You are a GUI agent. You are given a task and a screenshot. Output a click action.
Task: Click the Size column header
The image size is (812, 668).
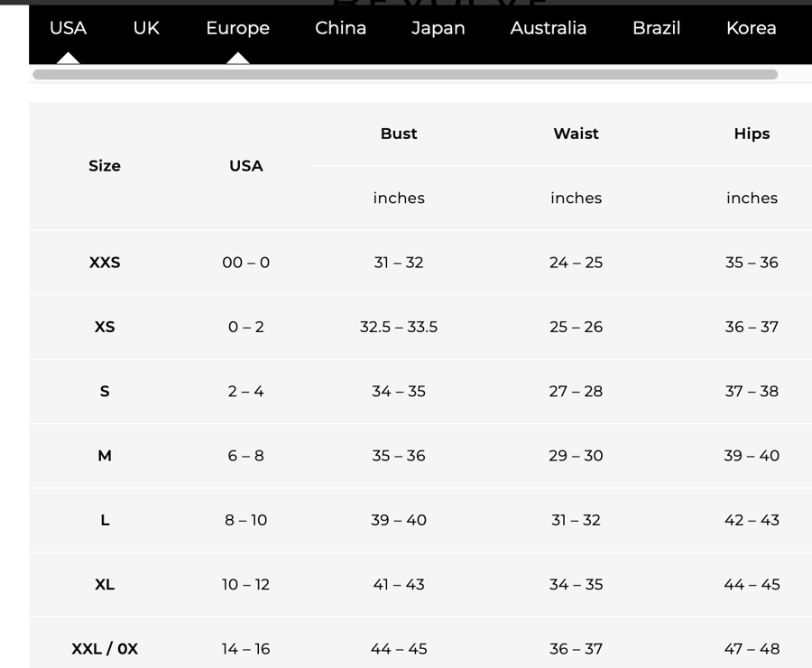click(105, 166)
